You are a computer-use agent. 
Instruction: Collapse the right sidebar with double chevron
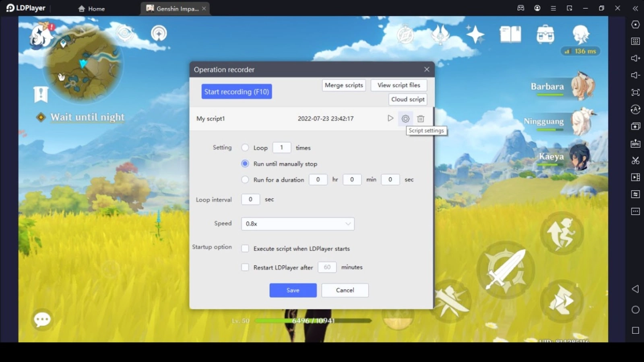[x=636, y=8]
